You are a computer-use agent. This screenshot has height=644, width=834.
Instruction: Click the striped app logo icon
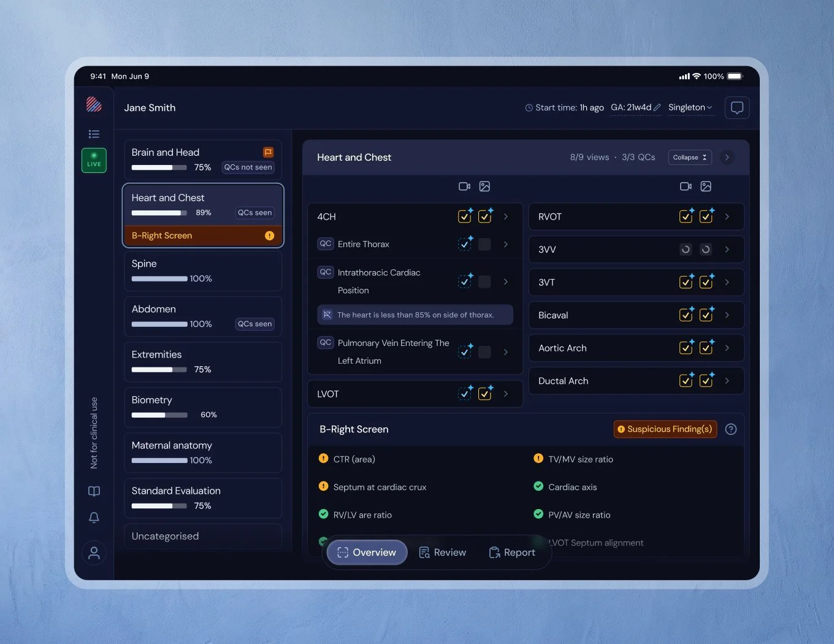click(x=94, y=104)
